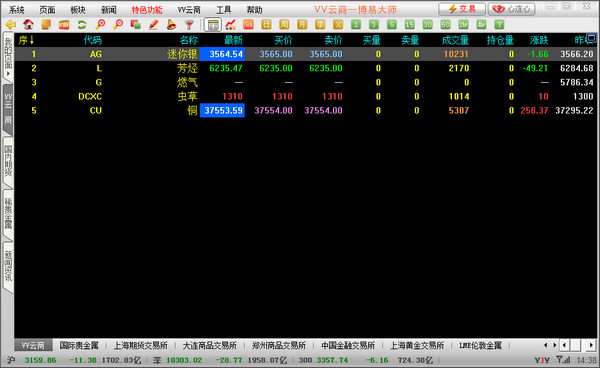Click the 心连心 button

[x=512, y=9]
